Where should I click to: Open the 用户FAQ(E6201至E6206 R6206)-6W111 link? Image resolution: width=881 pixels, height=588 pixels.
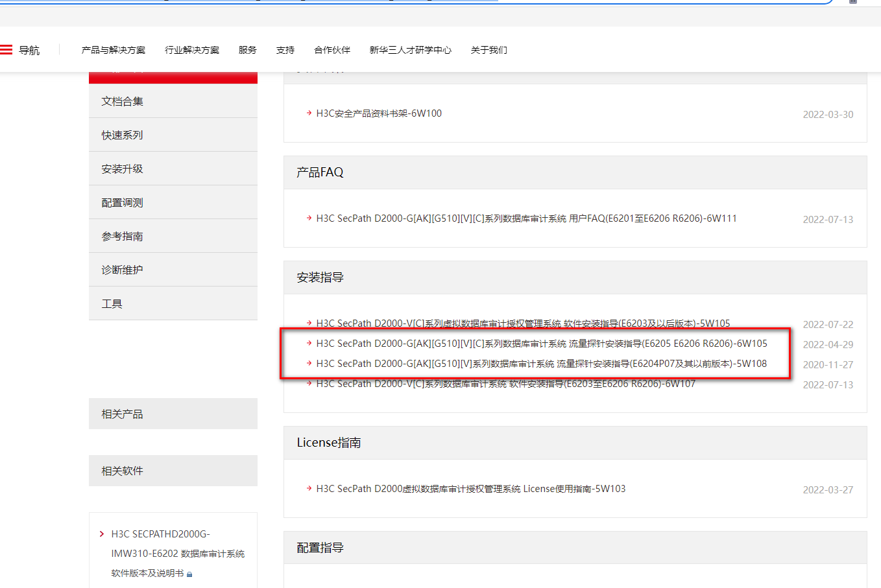coord(526,218)
